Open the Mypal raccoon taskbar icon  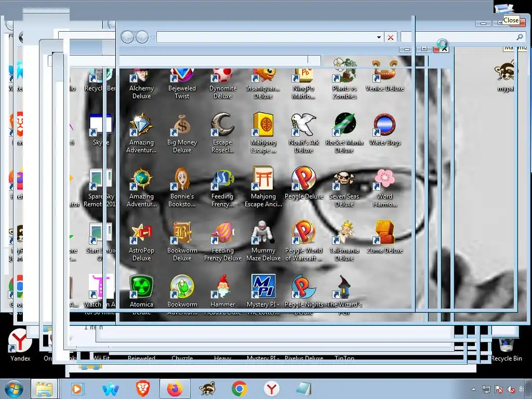207,389
